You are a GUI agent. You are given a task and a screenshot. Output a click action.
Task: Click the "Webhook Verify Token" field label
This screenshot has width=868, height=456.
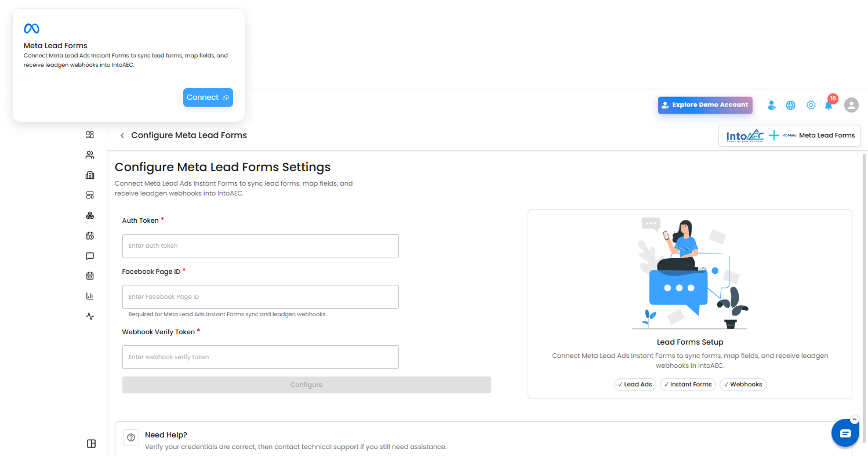[158, 332]
